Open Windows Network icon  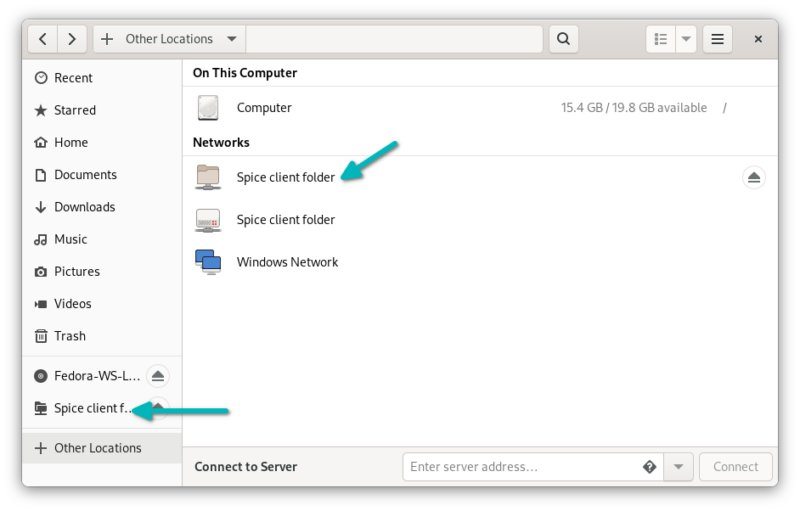pos(209,262)
